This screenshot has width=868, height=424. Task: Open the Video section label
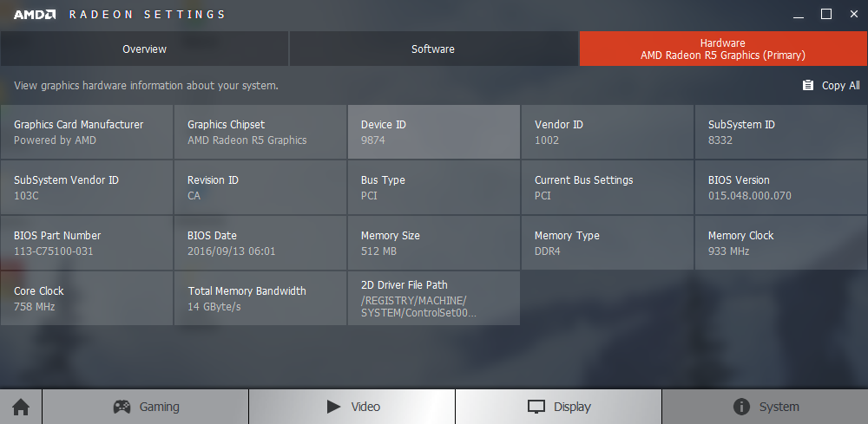point(366,407)
